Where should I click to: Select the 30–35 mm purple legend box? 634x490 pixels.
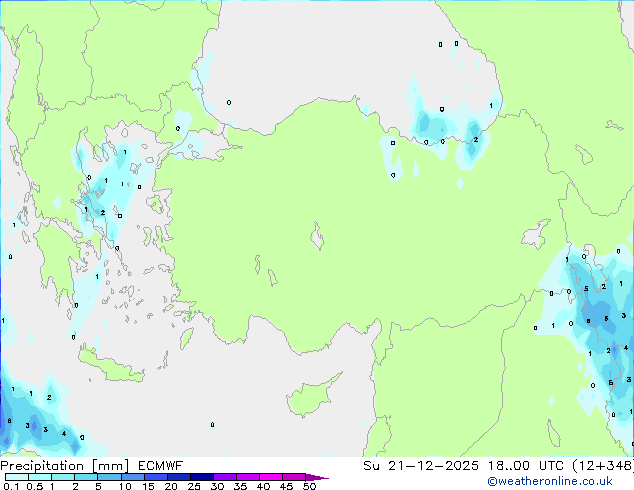coord(224,477)
